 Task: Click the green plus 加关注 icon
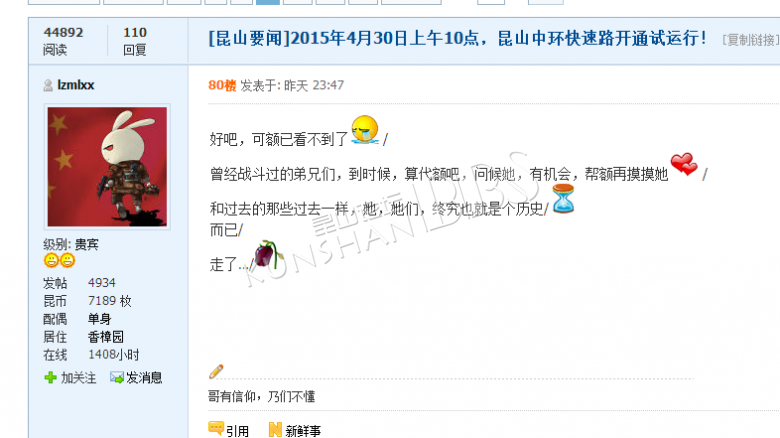(50, 378)
